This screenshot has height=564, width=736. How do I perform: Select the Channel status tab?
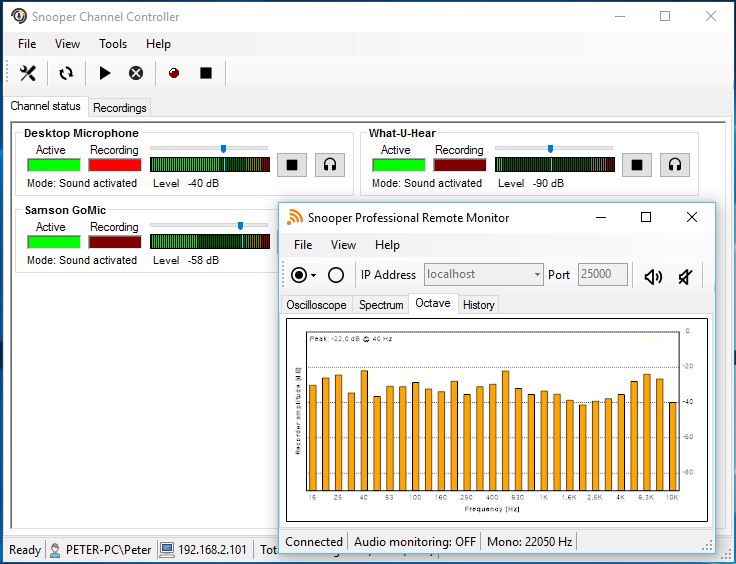(46, 106)
